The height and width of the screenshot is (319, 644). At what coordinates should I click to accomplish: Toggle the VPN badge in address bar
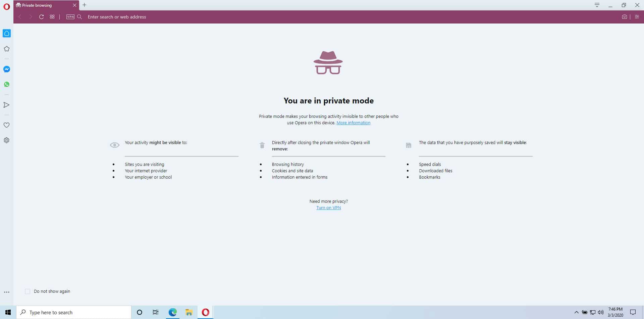pyautogui.click(x=70, y=17)
